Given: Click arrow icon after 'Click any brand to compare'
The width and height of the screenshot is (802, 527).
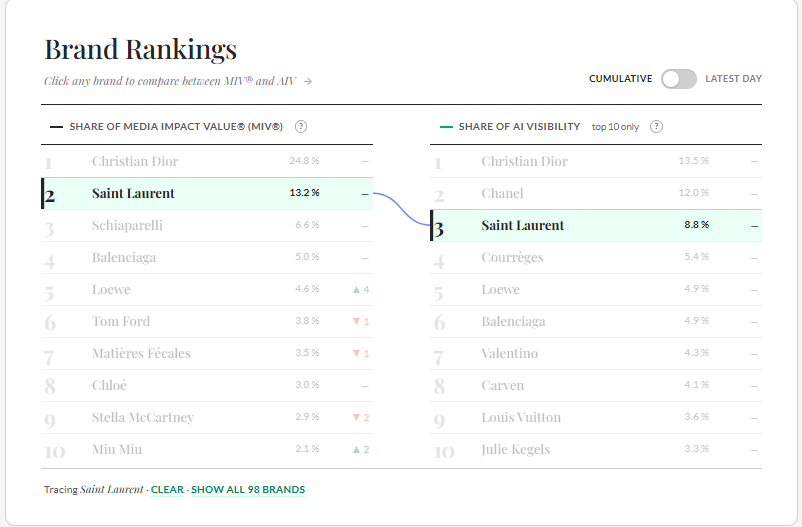Looking at the screenshot, I should click(x=307, y=81).
